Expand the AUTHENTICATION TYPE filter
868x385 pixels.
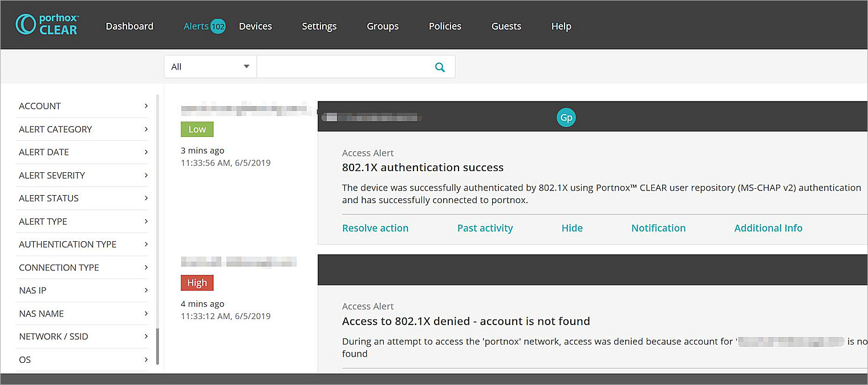(82, 244)
